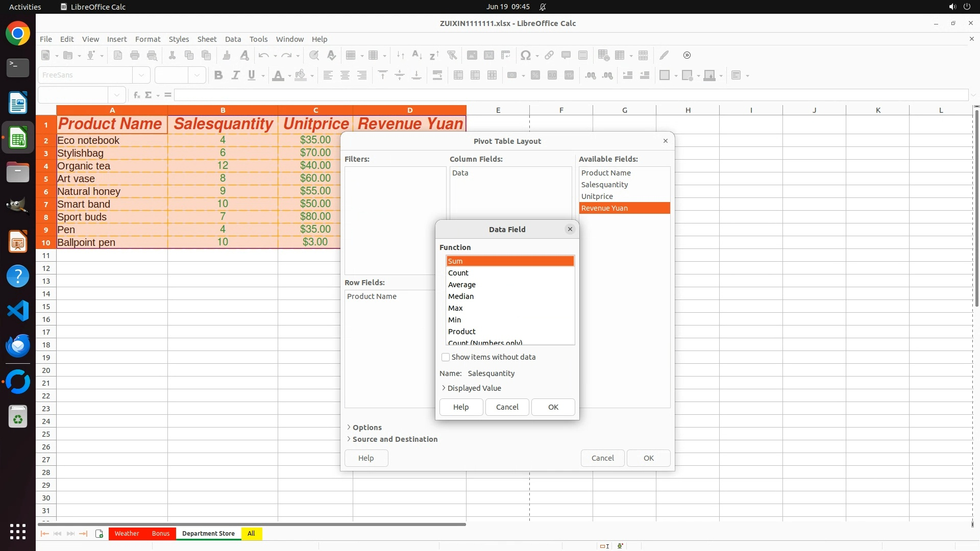Click the sort ascending toolbar icon
The width and height of the screenshot is (980, 551).
[416, 55]
